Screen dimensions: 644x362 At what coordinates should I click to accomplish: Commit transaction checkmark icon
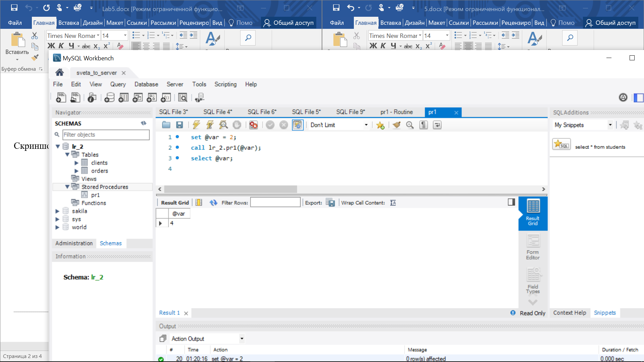coord(270,125)
